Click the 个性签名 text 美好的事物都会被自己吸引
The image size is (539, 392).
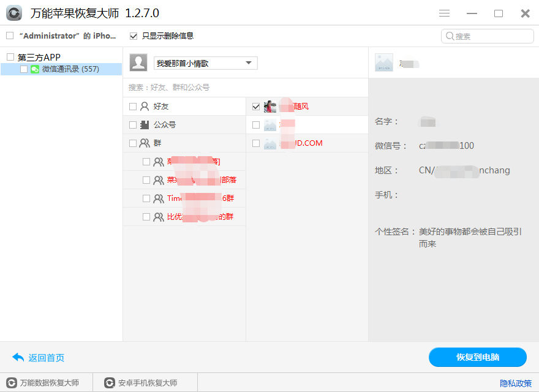[x=470, y=232]
